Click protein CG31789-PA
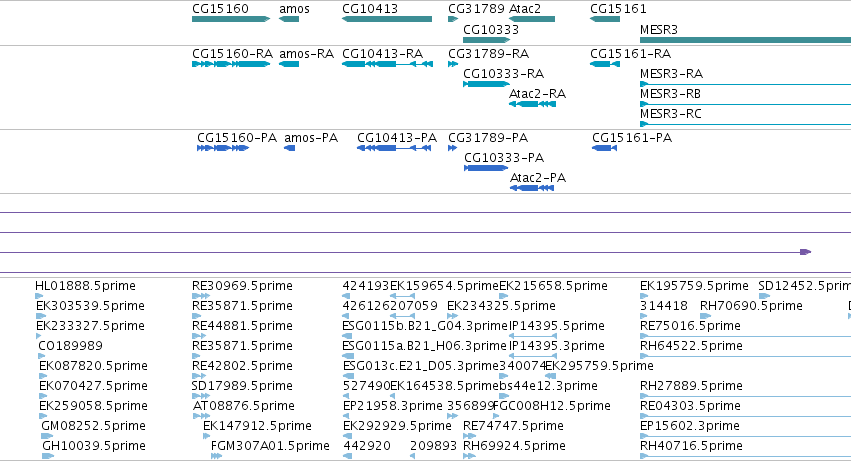Screen dimensions: 851x461 [488, 138]
